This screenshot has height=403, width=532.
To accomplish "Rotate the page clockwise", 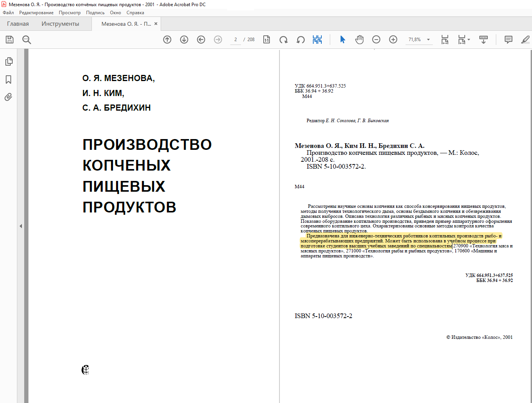I will pos(284,40).
